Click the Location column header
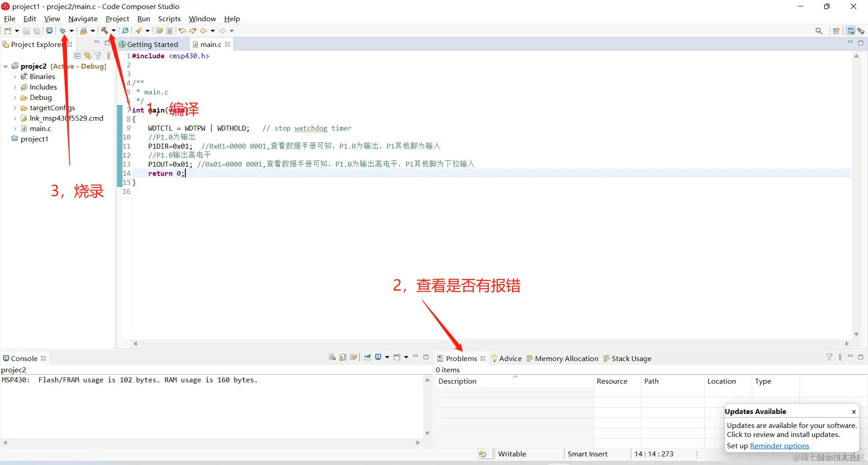 click(728, 381)
